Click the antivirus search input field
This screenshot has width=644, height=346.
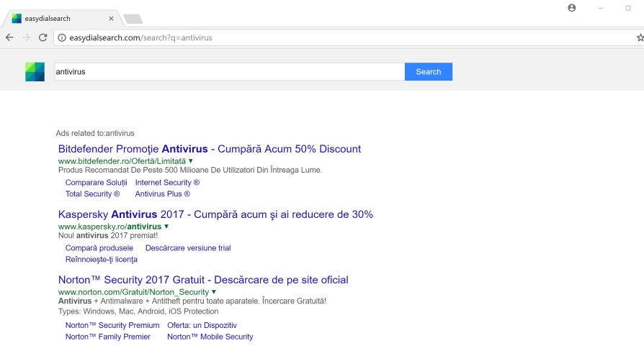[x=230, y=72]
